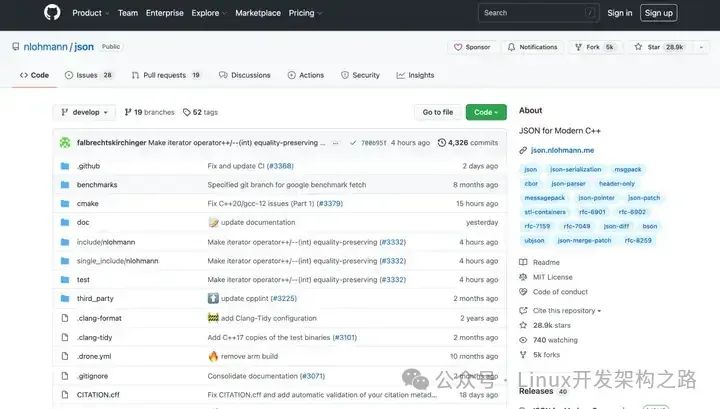Screen dimensions: 720x409
Task: Open the 4,326 commits link
Action: (468, 142)
